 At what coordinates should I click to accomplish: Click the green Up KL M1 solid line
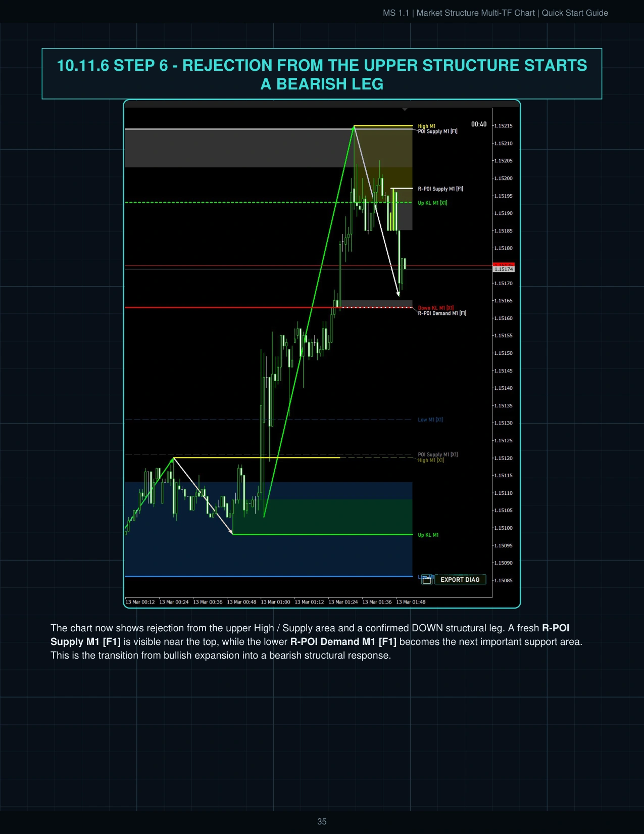coord(322,534)
